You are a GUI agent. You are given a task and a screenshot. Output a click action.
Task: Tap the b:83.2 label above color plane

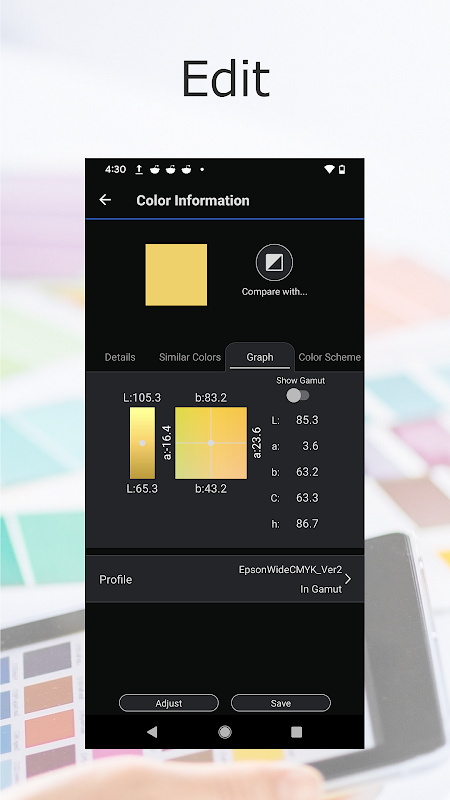[211, 397]
